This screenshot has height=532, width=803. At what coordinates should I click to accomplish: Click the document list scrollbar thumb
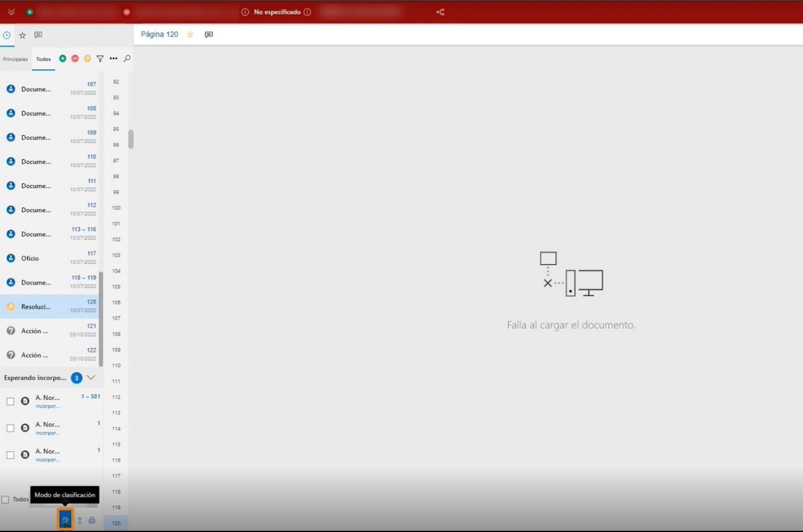(x=101, y=319)
